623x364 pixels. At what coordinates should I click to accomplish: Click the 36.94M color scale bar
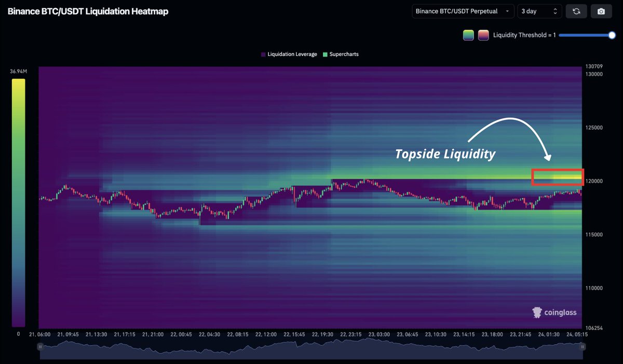(18, 203)
